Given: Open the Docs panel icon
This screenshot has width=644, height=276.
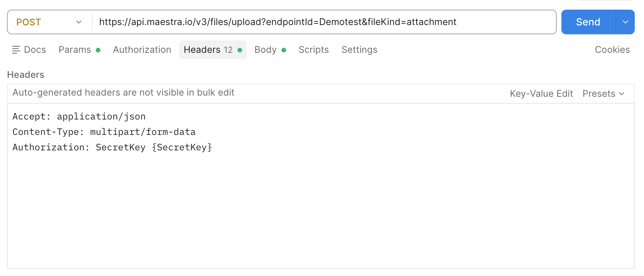Looking at the screenshot, I should click(x=16, y=50).
